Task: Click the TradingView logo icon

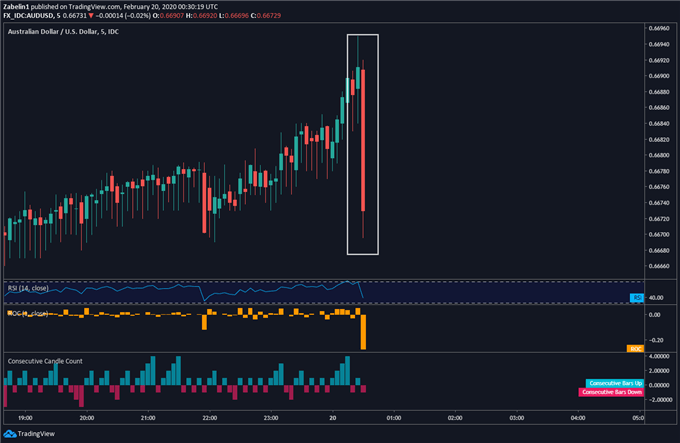Action: [10, 433]
